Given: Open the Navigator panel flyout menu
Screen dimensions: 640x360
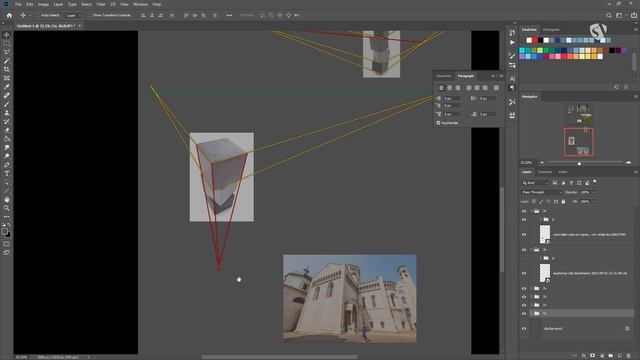Looking at the screenshot, I should click(x=636, y=97).
